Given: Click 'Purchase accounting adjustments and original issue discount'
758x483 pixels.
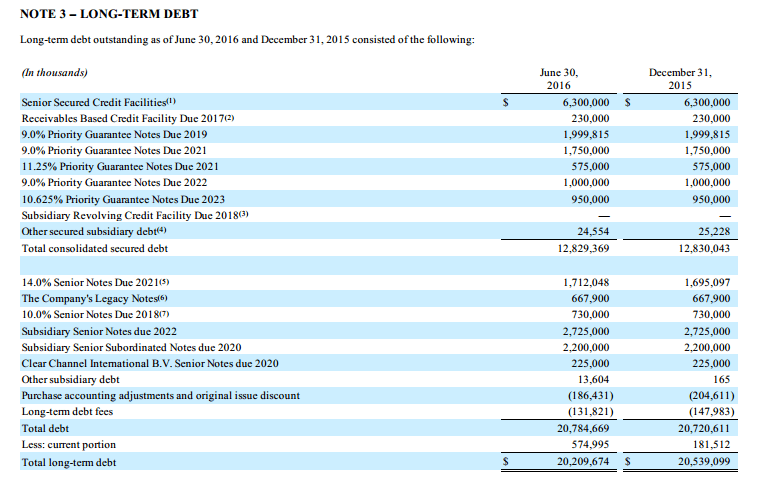Looking at the screenshot, I should click(160, 395).
